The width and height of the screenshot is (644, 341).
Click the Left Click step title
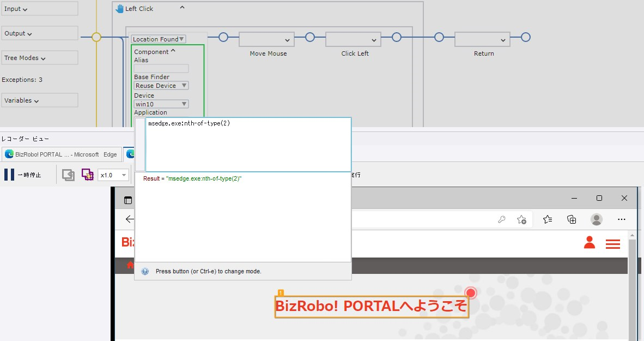tap(139, 9)
